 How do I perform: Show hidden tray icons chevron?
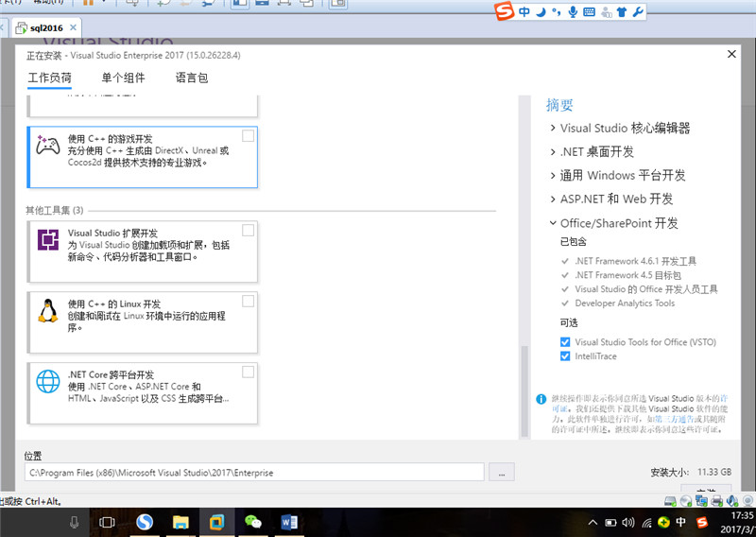(x=593, y=523)
